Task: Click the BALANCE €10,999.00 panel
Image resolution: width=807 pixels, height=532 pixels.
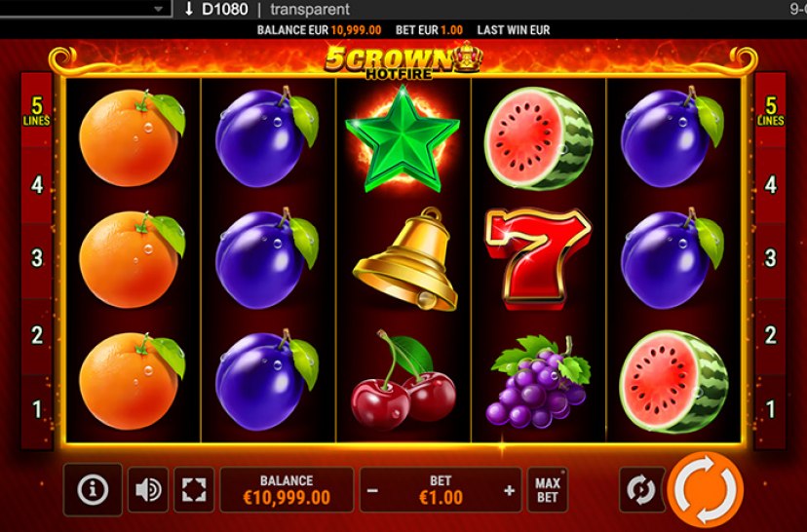Action: pos(287,490)
